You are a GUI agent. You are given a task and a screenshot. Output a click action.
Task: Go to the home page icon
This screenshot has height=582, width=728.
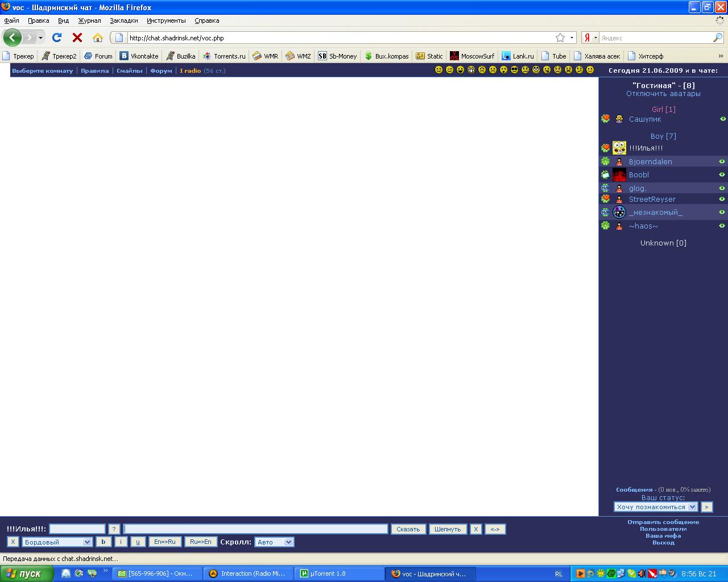pos(98,38)
